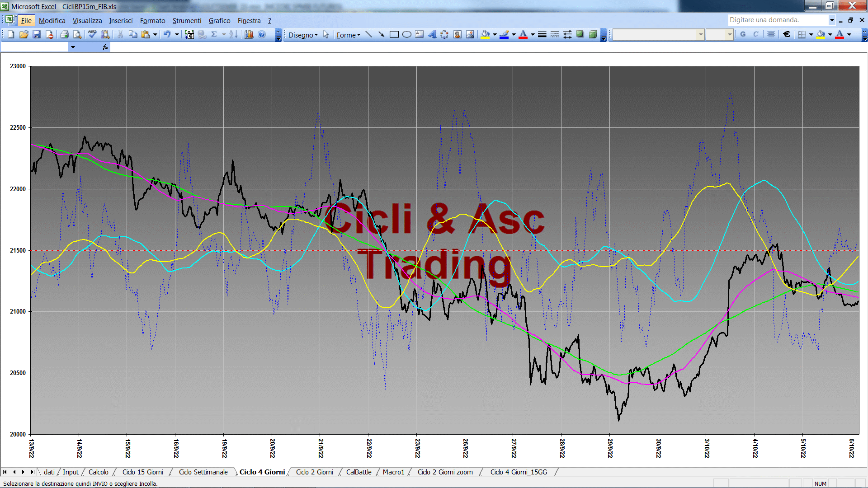Create a new blank workbook

click(11, 34)
